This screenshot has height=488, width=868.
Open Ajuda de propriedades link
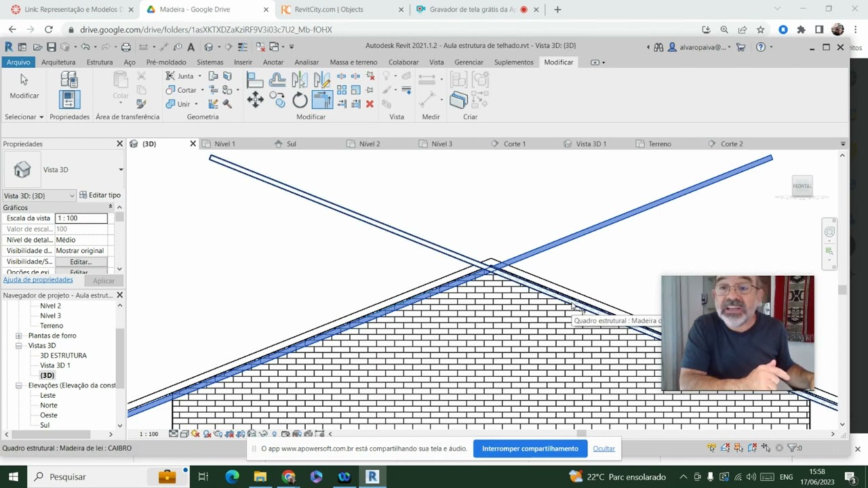click(x=38, y=279)
